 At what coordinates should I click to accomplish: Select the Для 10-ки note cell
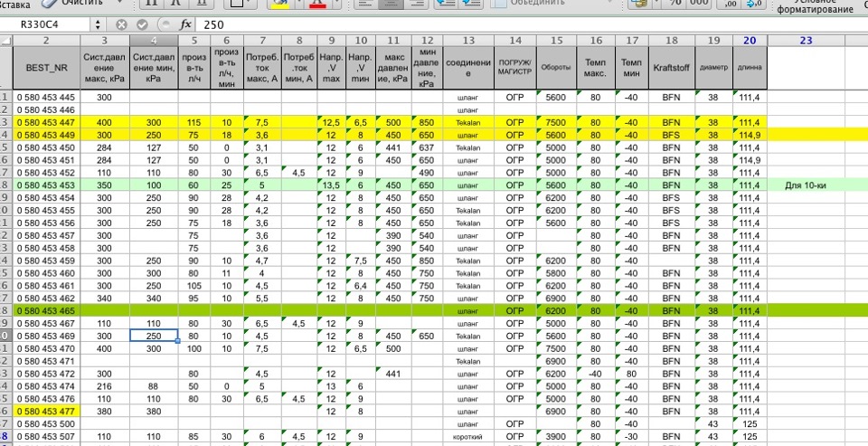(806, 185)
